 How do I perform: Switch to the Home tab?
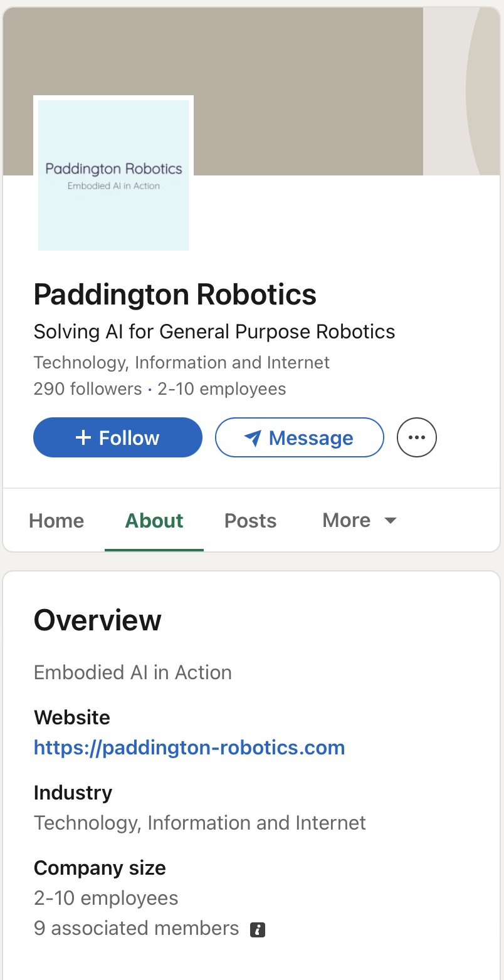56,521
